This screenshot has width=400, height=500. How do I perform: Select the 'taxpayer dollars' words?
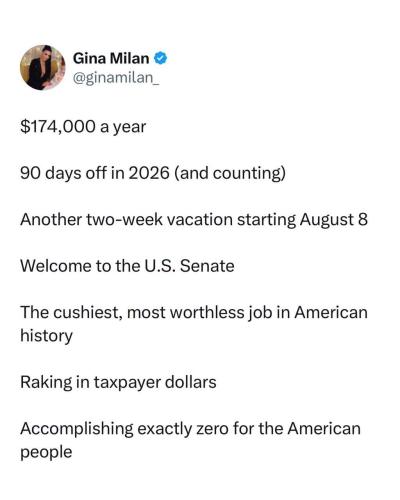[x=155, y=383]
